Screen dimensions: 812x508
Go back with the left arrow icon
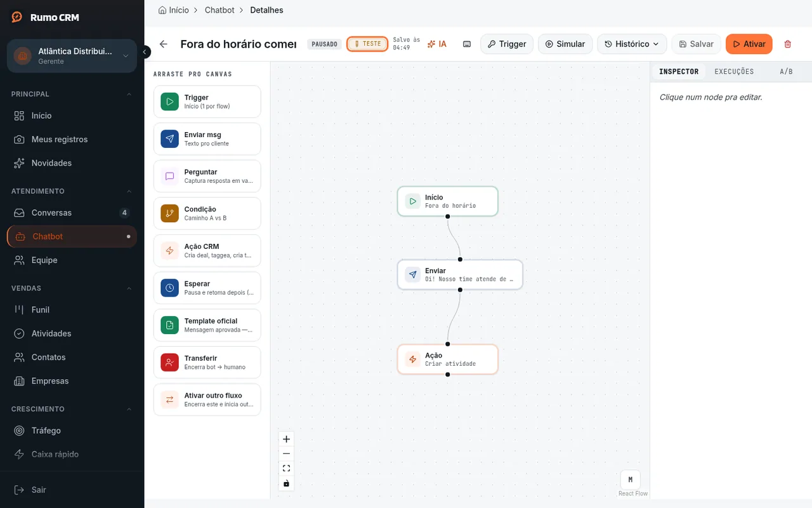click(164, 44)
